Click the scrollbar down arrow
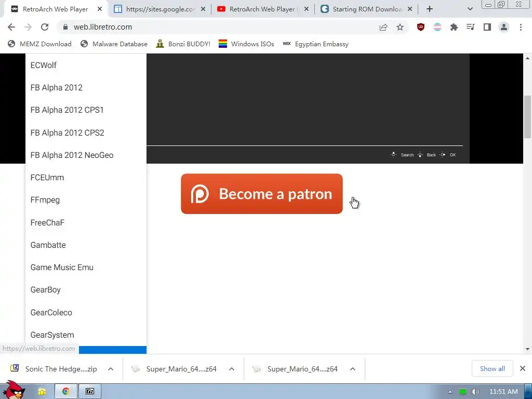Screen dimensions: 532x399 pyautogui.click(x=527, y=349)
